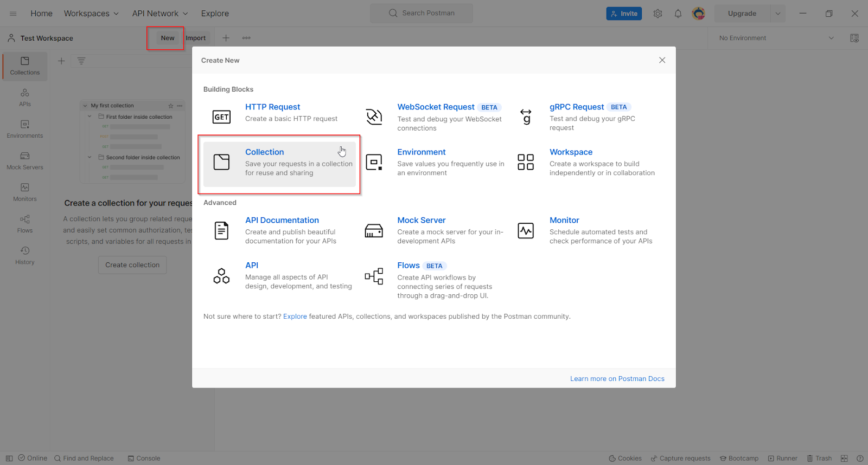This screenshot has height=465, width=868.
Task: Expand the API Network dropdown
Action: click(160, 14)
